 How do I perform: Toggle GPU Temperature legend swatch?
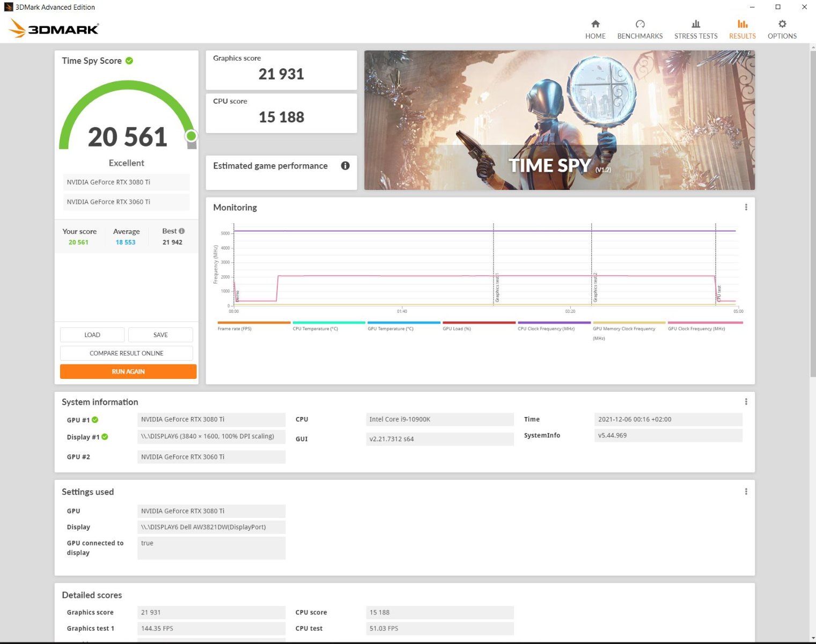pyautogui.click(x=403, y=323)
